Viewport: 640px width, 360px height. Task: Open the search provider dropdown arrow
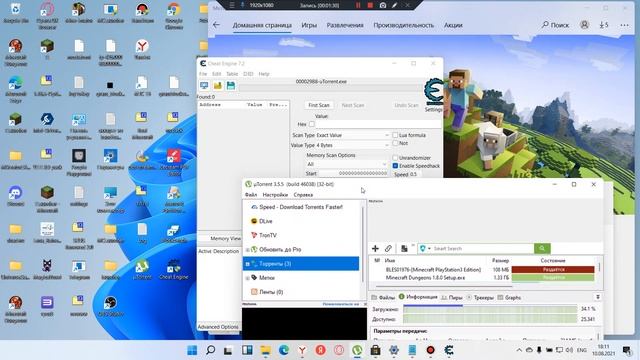(429, 249)
